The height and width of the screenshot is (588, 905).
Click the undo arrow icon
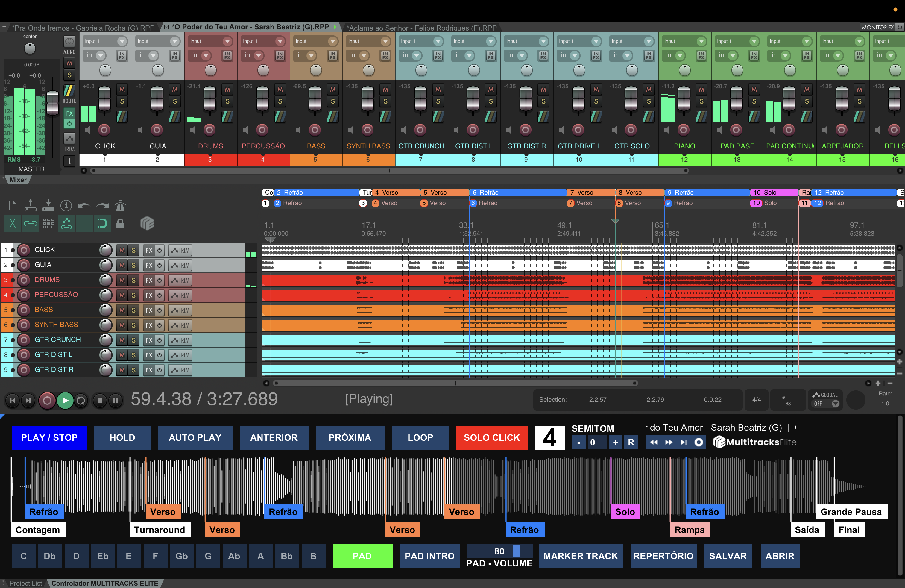coord(84,206)
